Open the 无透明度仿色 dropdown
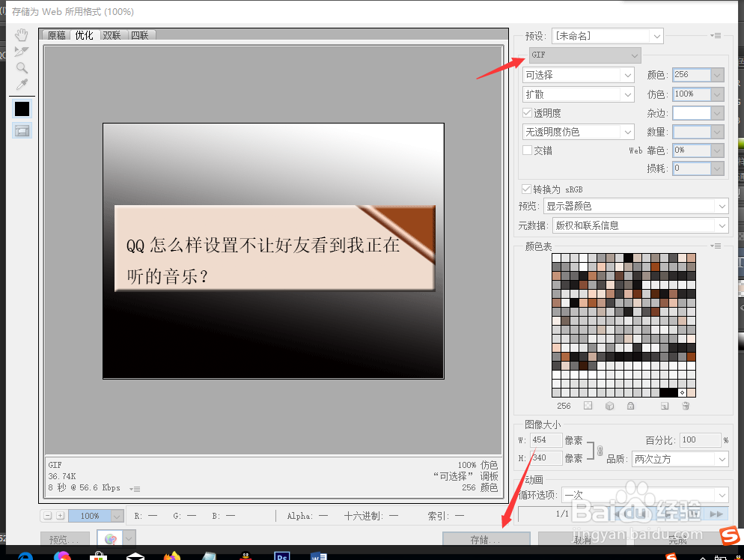The width and height of the screenshot is (744, 560). (x=579, y=132)
